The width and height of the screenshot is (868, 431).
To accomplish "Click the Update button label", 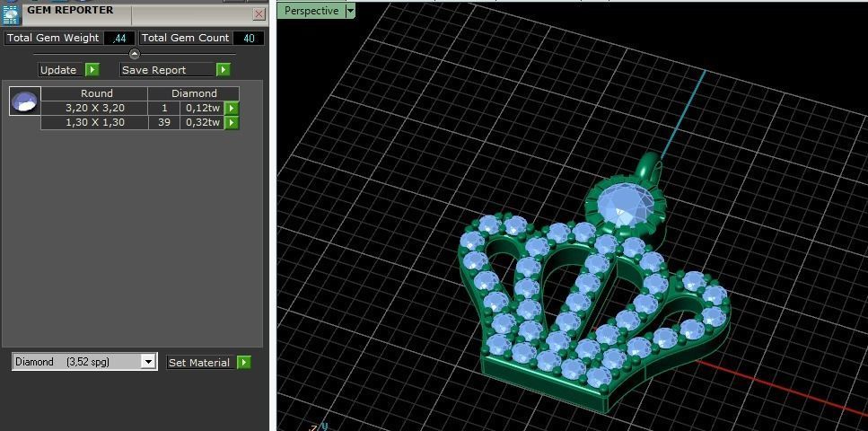I will click(x=61, y=70).
